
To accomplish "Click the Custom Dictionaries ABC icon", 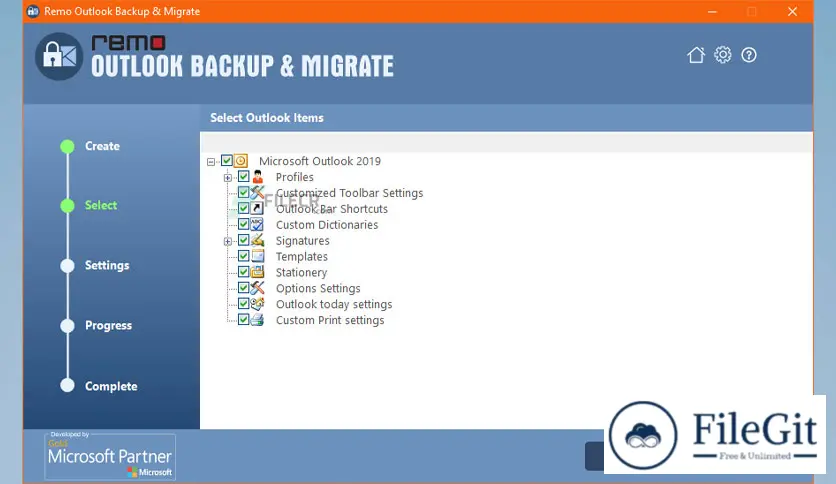I will [x=258, y=224].
